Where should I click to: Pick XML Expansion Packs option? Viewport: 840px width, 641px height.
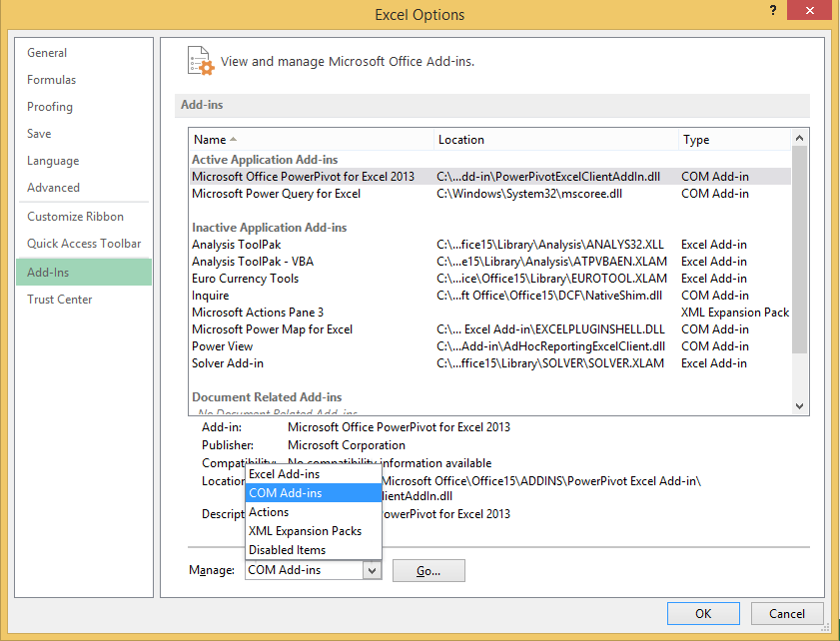305,531
